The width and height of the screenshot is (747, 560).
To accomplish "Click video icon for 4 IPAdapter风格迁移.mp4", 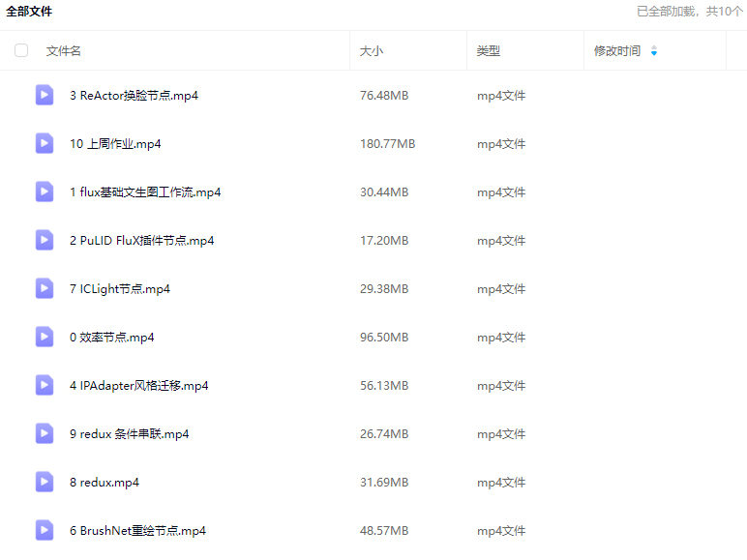I will [x=45, y=385].
